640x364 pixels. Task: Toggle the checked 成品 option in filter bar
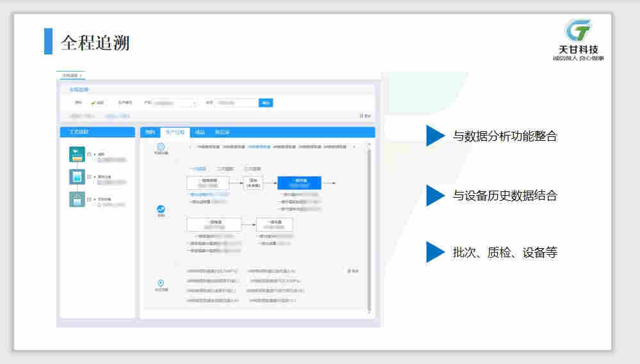tap(97, 103)
